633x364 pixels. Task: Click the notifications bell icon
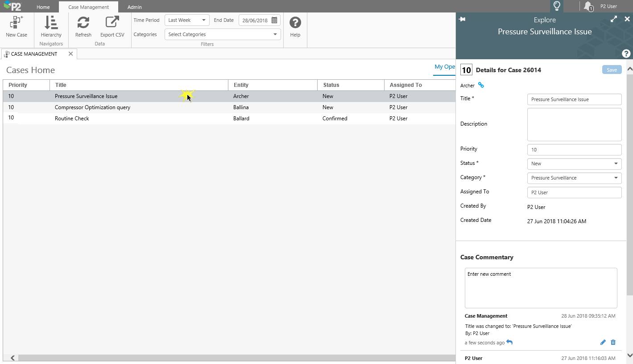coord(588,6)
